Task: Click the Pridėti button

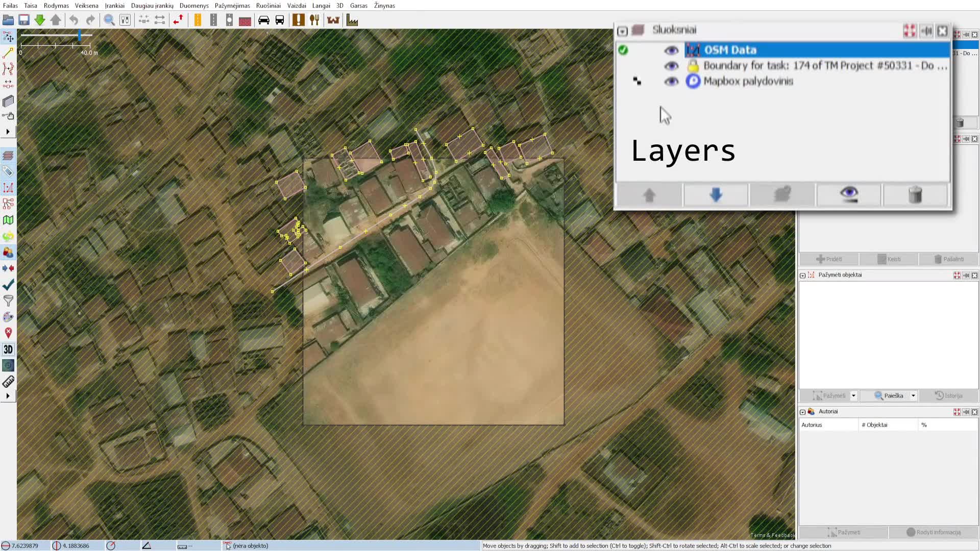Action: (829, 259)
